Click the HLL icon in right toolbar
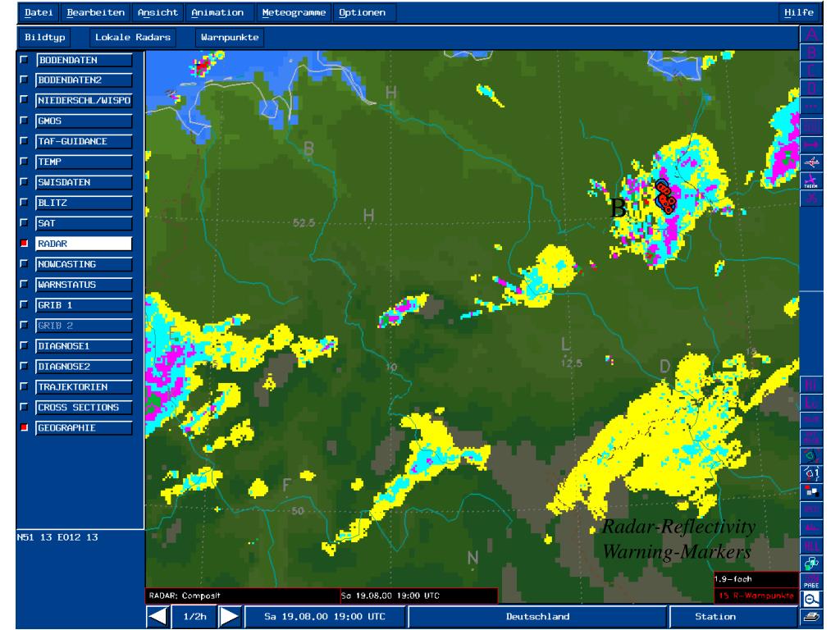The image size is (840, 630). [811, 546]
